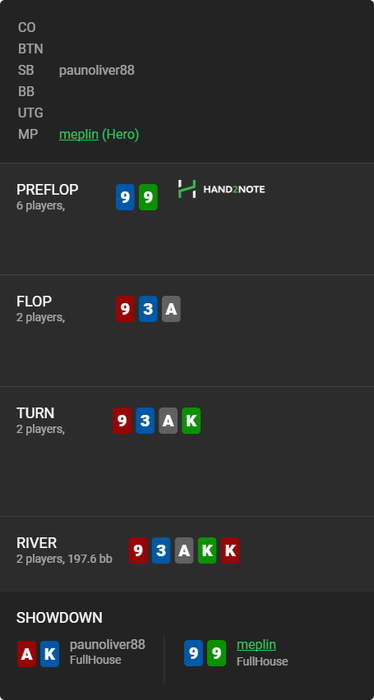This screenshot has height=700, width=374.
Task: Click the red A card in showdown
Action: coord(27,654)
